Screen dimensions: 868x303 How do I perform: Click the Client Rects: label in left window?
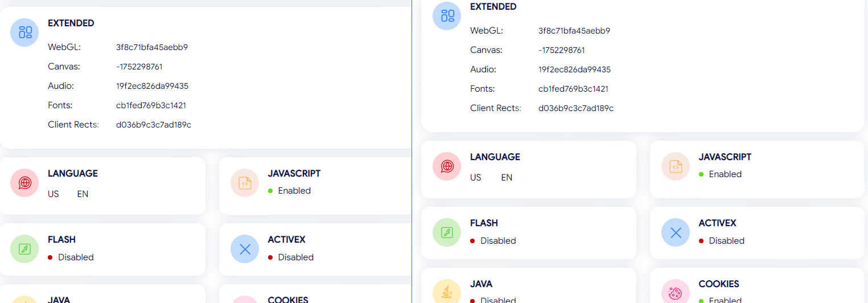[73, 125]
